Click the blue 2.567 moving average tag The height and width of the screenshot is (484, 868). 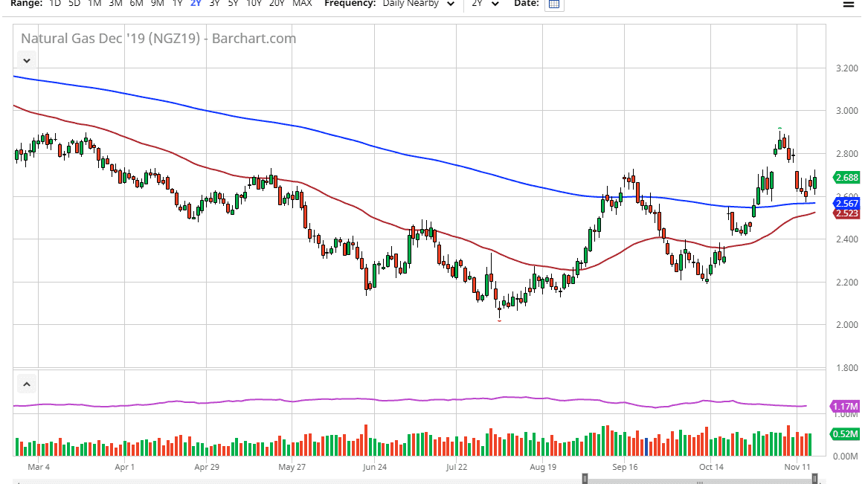pyautogui.click(x=844, y=204)
